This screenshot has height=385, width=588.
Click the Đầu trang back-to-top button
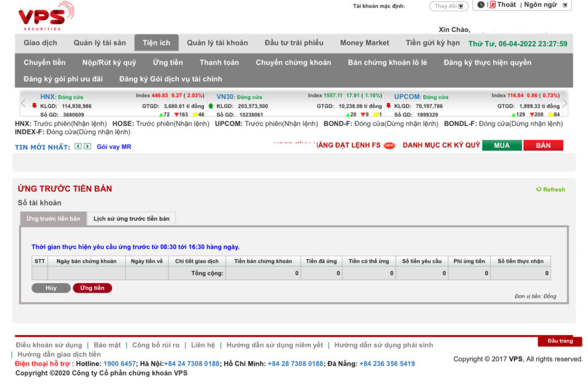click(x=560, y=341)
